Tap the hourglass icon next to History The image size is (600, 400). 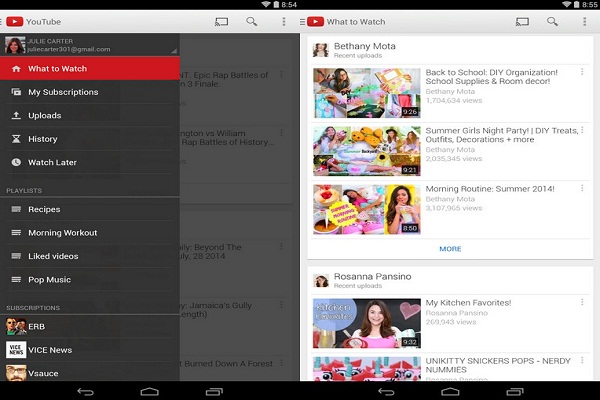[16, 139]
